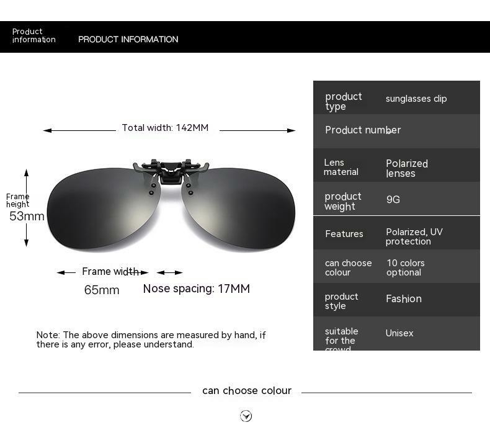
Task: Click the 'Product number' table row
Action: [x=396, y=130]
